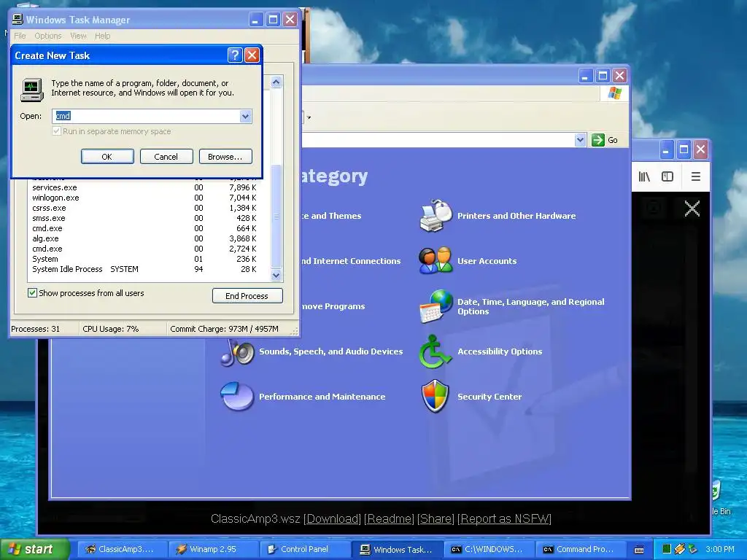This screenshot has height=560, width=747.
Task: Click the Task Manager title bar icon
Action: tap(18, 19)
